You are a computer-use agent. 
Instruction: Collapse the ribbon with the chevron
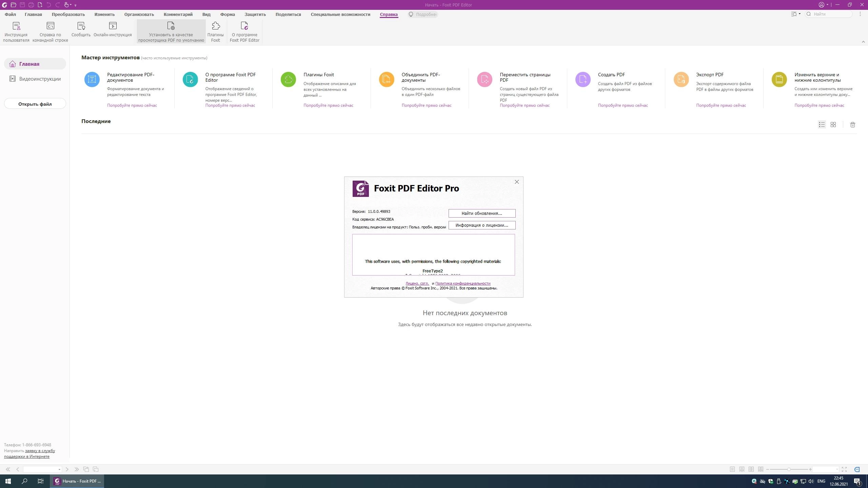(863, 42)
